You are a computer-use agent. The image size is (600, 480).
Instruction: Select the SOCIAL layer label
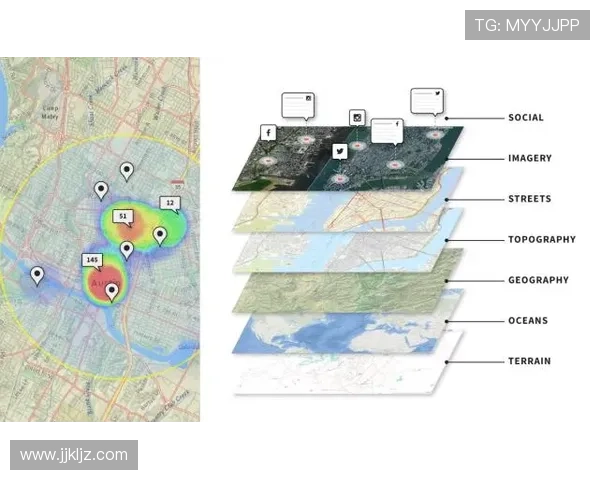coord(525,118)
